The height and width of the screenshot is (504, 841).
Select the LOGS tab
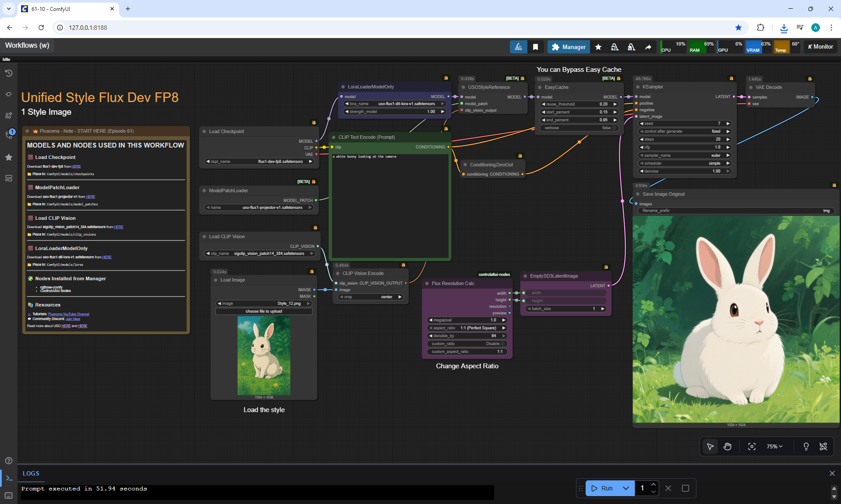click(x=31, y=473)
